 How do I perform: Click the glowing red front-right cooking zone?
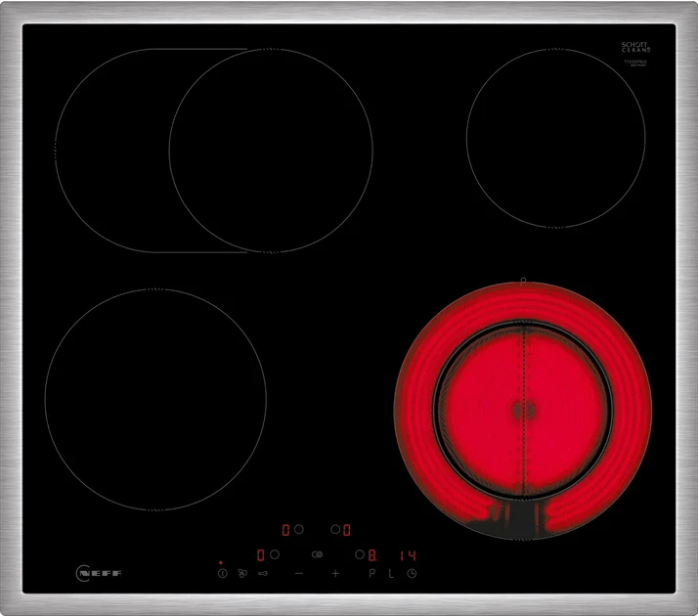coord(522,406)
